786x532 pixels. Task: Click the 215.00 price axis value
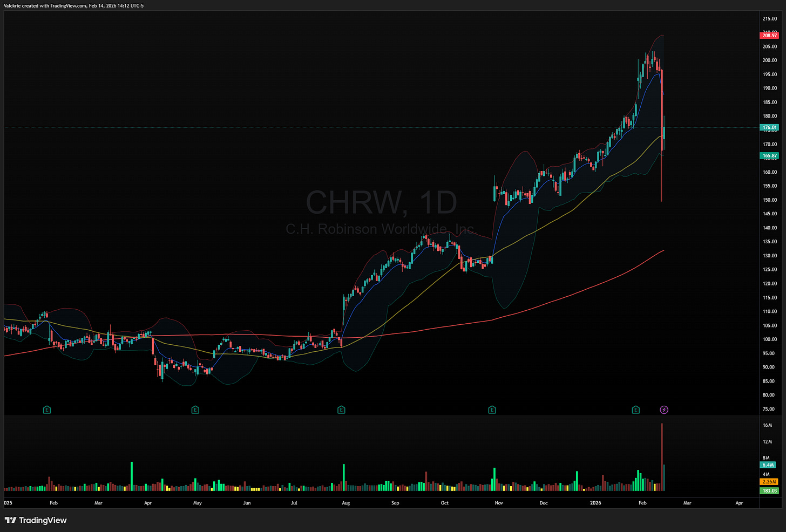click(x=770, y=19)
